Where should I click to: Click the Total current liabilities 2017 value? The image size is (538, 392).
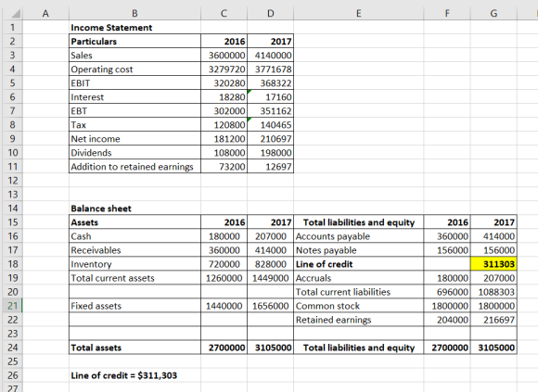coord(493,292)
